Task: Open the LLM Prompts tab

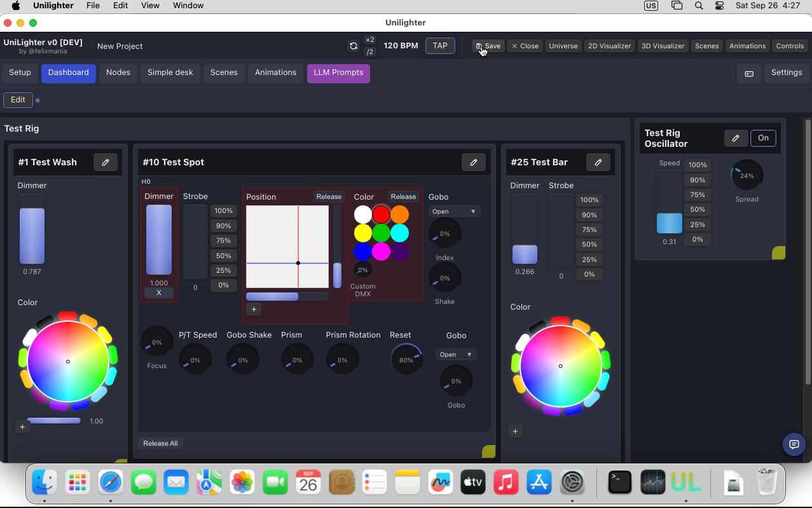Action: (x=338, y=73)
